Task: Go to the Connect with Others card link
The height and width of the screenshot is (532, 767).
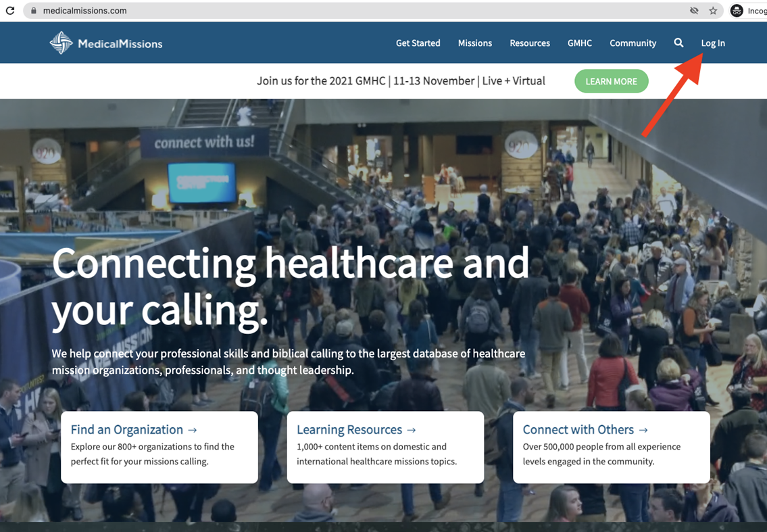Action: (585, 430)
